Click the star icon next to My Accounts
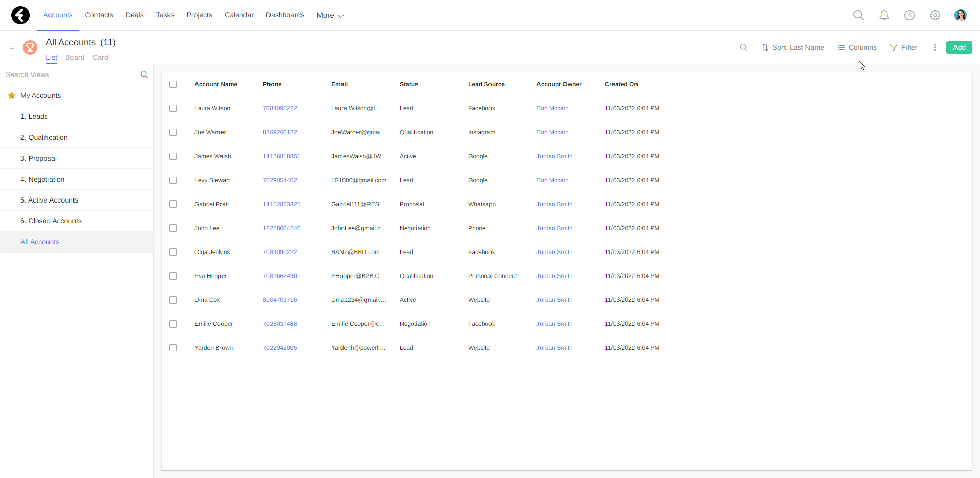Viewport: 980px width, 478px height. (x=12, y=95)
